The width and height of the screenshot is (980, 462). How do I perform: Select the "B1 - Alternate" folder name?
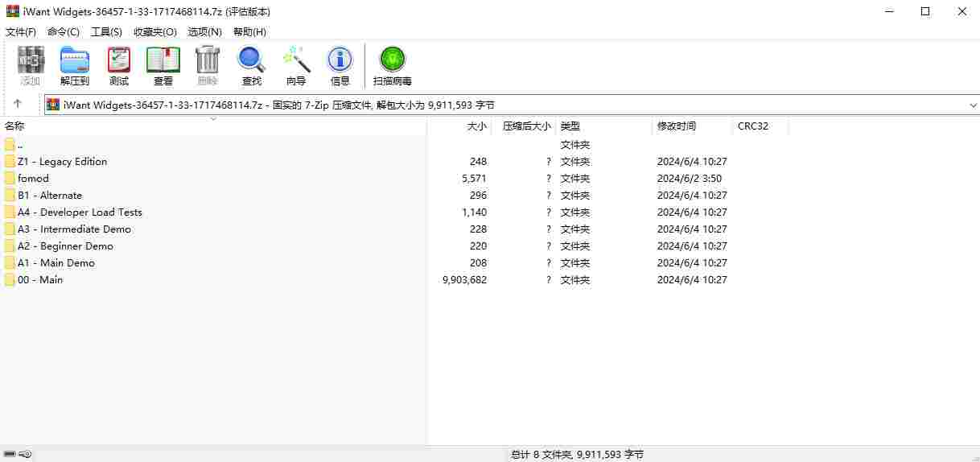click(50, 196)
